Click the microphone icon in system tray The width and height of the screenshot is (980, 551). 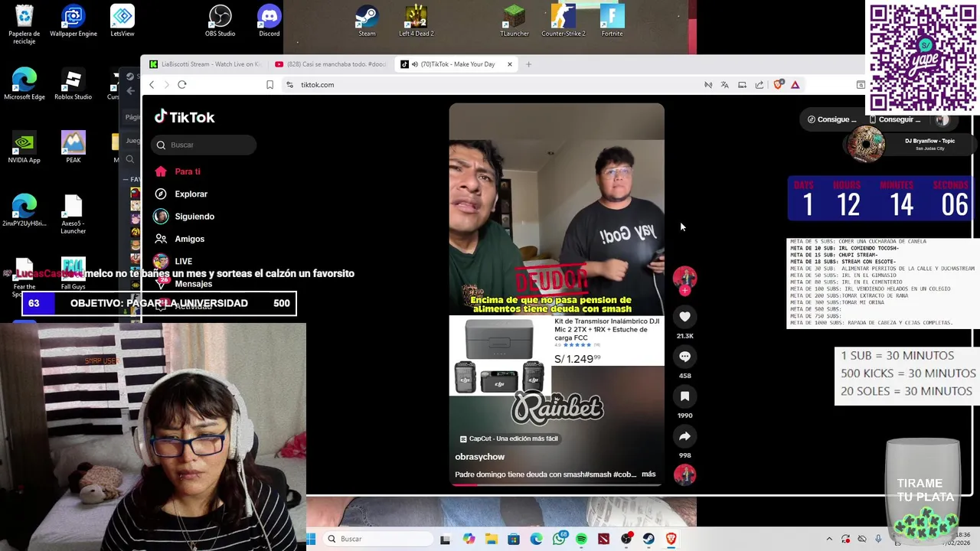878,539
